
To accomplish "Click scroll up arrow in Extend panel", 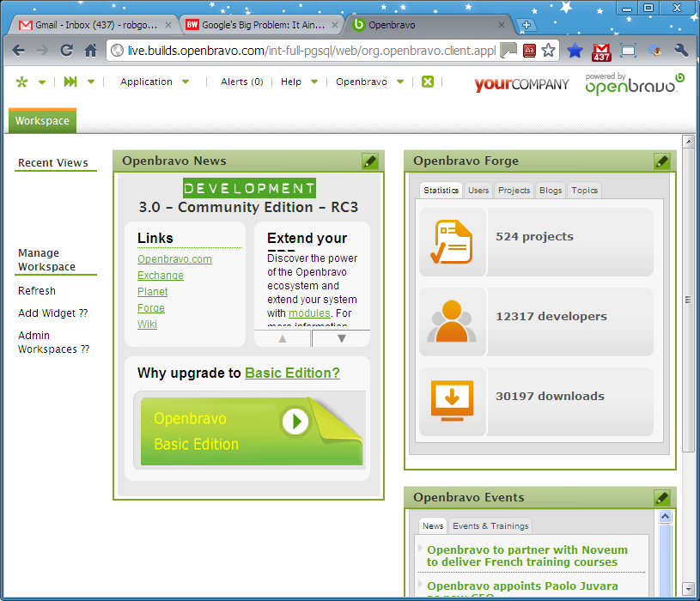I will [x=282, y=338].
